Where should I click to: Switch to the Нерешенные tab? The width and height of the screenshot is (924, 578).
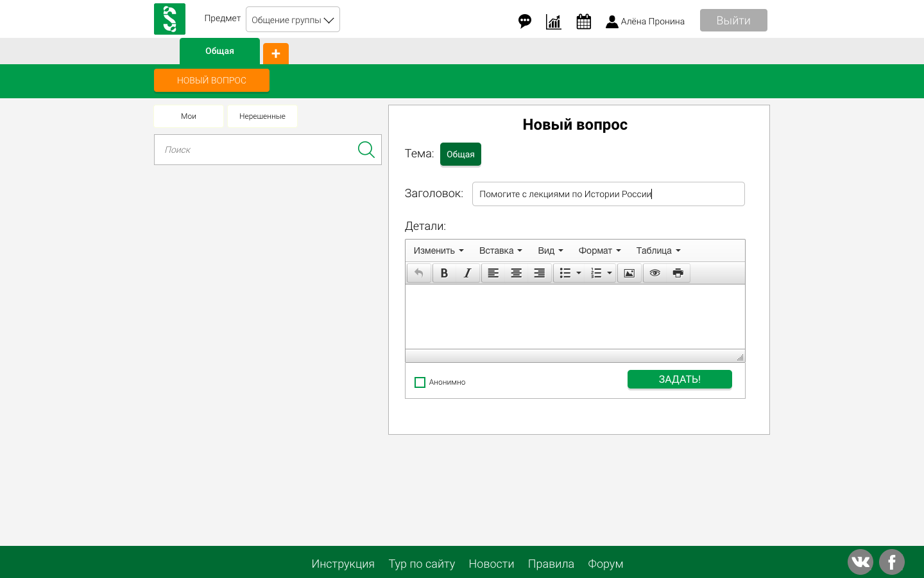[262, 116]
